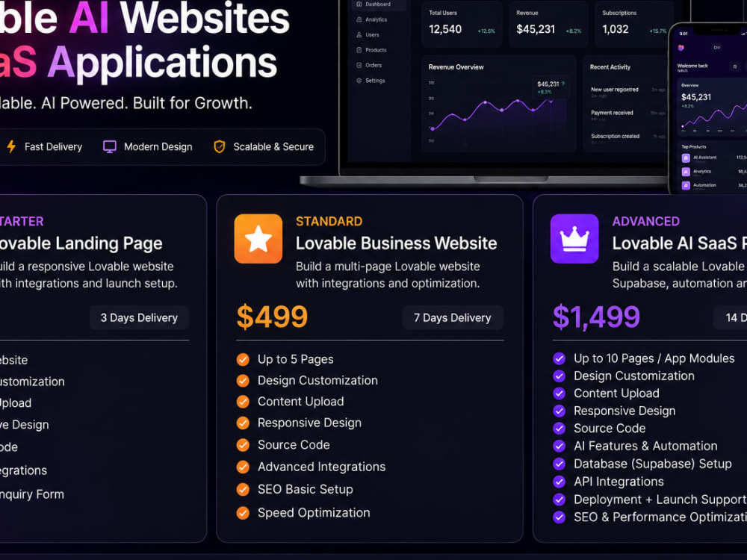Click Welcome back on phone mockup
Screen dimensions: 747x560
click(x=692, y=66)
